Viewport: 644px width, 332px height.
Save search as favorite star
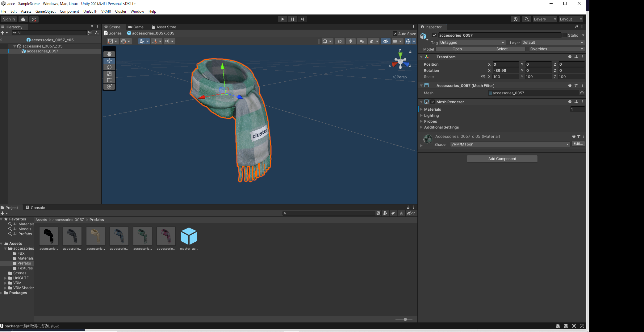401,213
